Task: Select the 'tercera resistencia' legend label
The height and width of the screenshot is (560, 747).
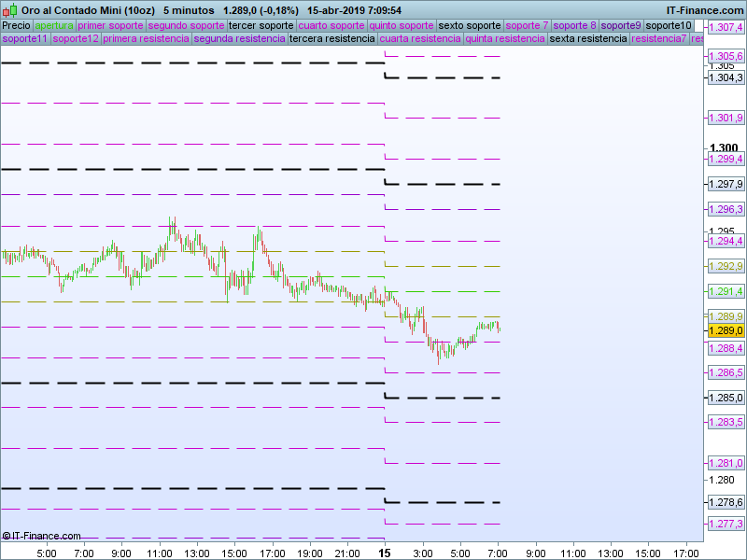Action: point(332,39)
